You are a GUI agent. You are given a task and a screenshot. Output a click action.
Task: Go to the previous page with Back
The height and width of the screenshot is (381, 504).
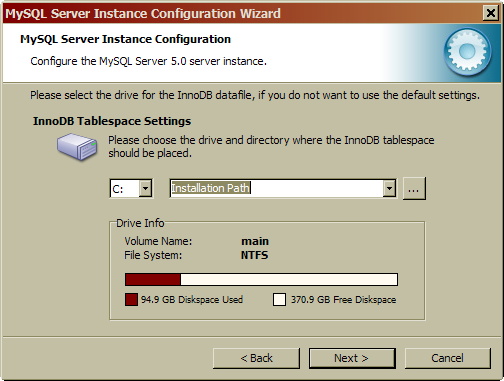pos(256,358)
